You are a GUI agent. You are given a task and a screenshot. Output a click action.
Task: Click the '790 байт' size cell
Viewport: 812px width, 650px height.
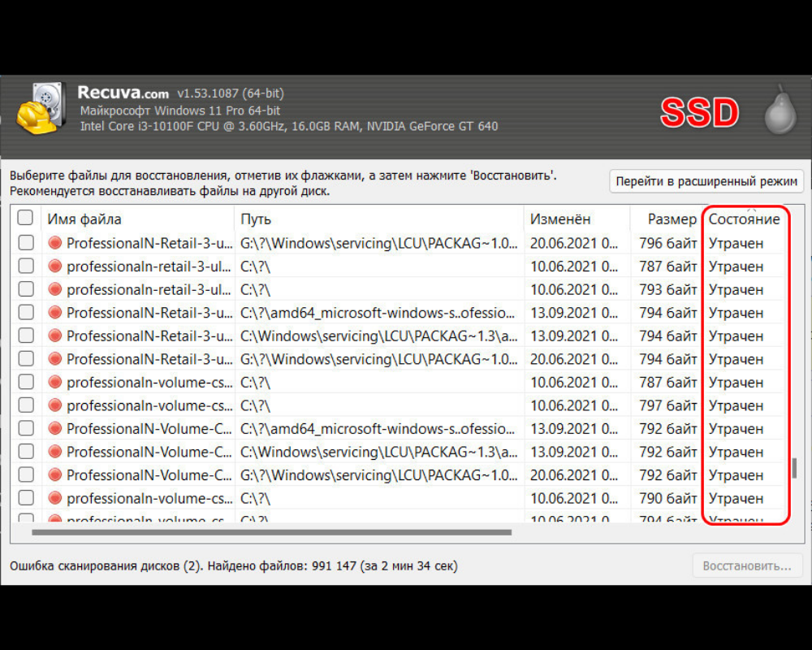point(667,499)
